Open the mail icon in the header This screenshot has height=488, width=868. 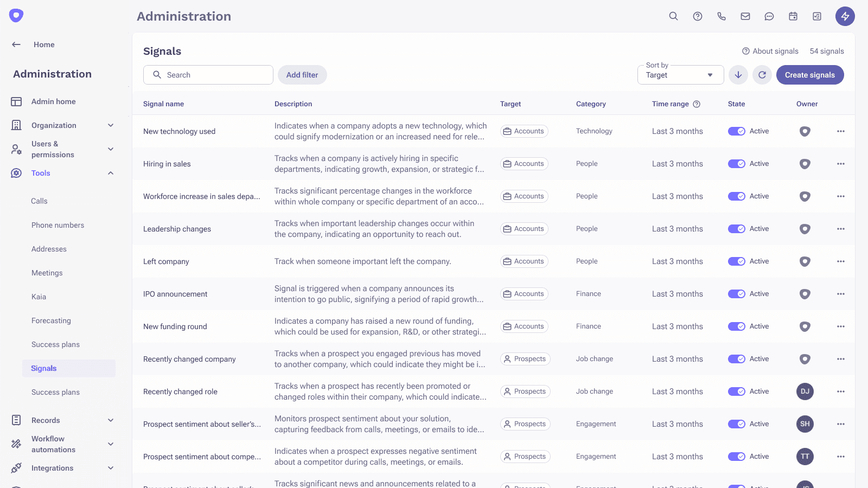[x=745, y=16]
